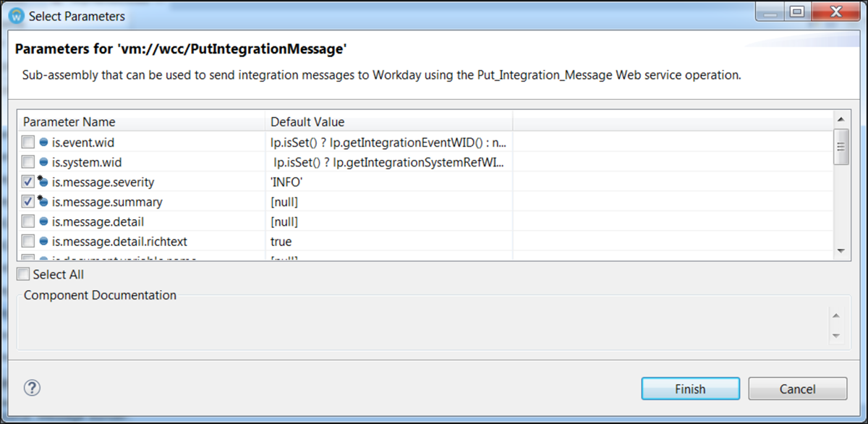Click the help question mark icon

click(x=31, y=388)
